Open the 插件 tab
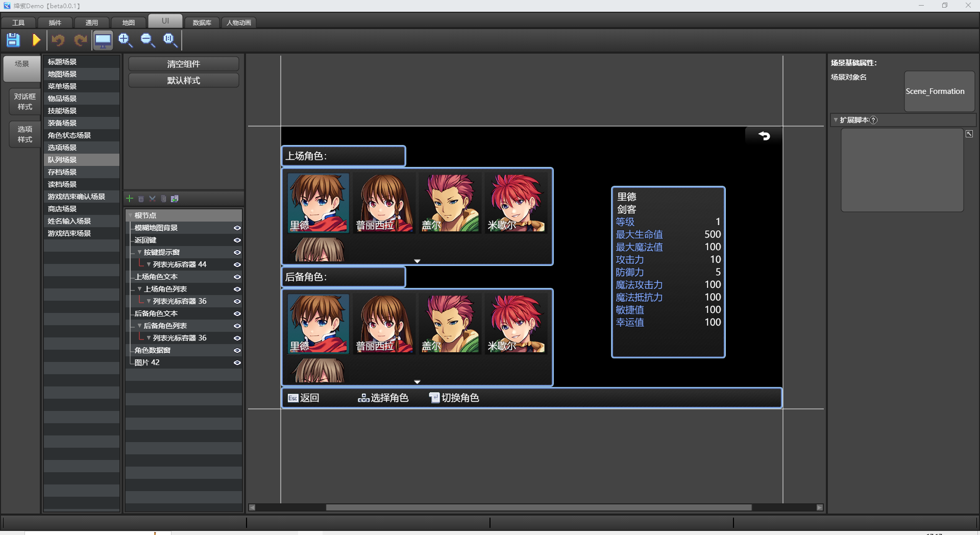 point(55,22)
